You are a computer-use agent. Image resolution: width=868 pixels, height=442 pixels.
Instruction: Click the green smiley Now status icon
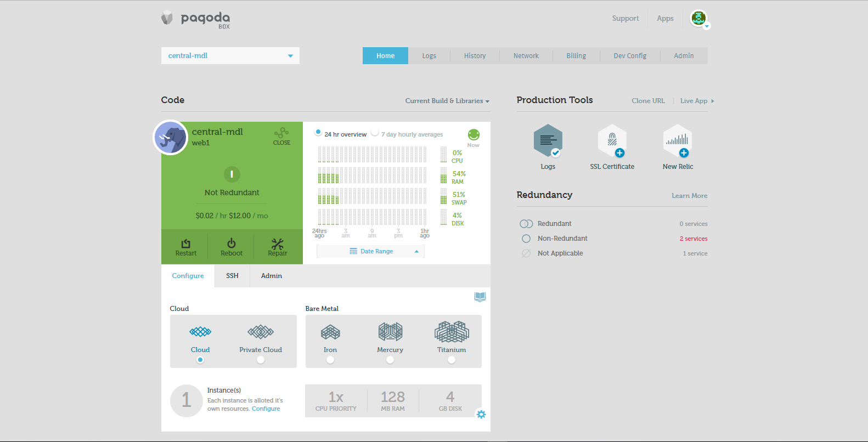[474, 135]
